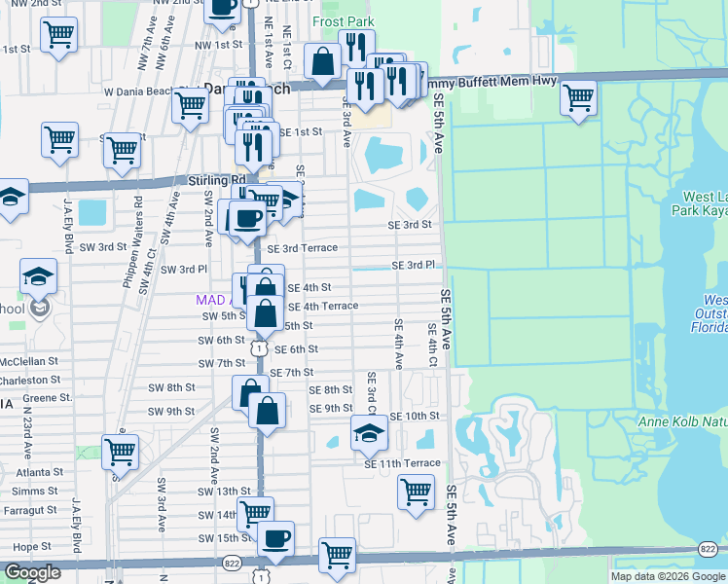
Task: Select the shopping cart marker below Jimmy Buffett Mem Hwy
Action: pos(578,100)
